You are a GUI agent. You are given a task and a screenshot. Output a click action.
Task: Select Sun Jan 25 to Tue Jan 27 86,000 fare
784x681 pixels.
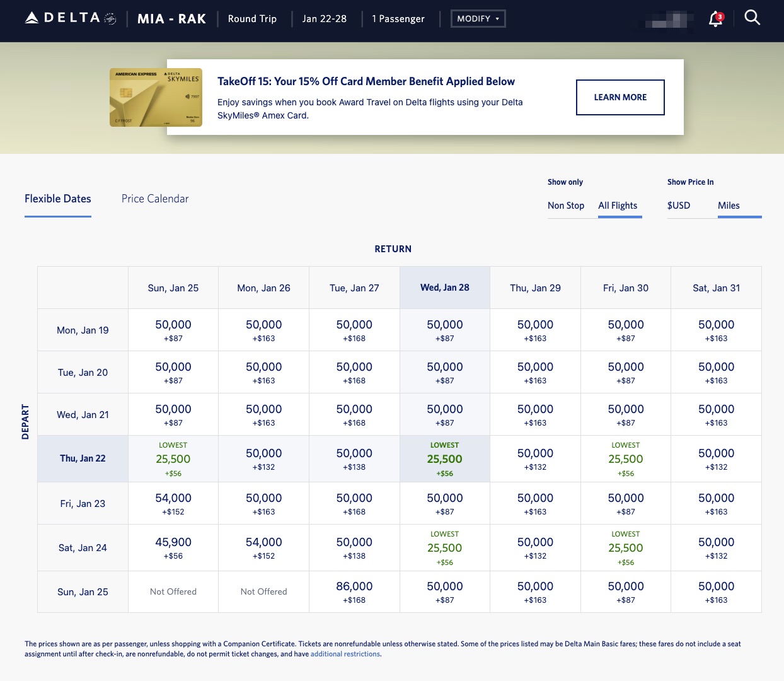tap(354, 591)
